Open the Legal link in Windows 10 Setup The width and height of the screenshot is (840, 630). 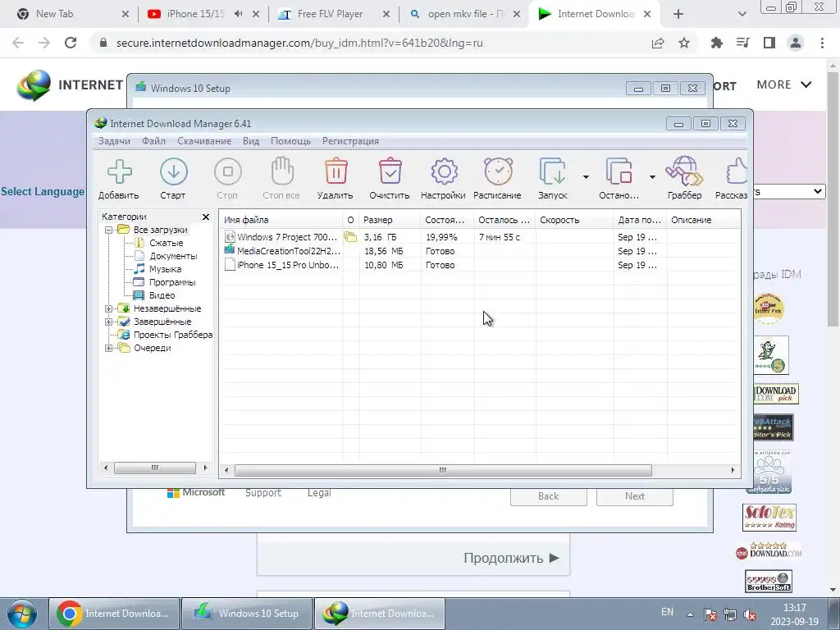(319, 492)
